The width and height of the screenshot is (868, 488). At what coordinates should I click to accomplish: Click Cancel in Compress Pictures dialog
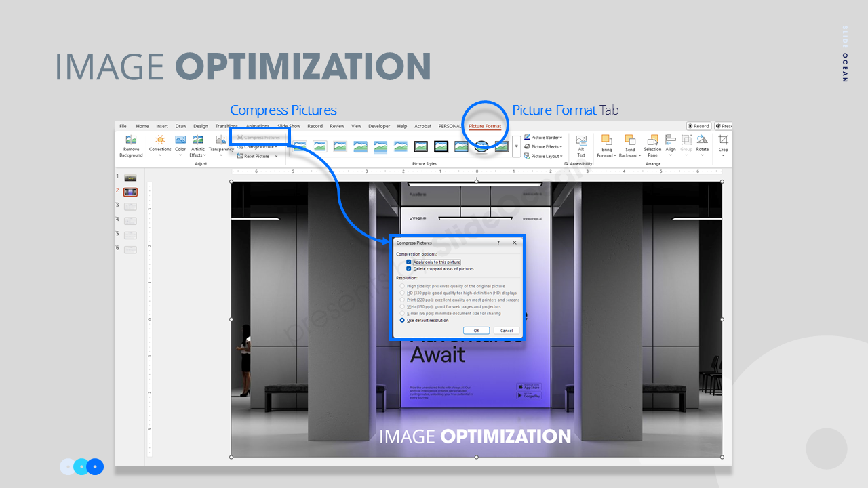tap(507, 331)
